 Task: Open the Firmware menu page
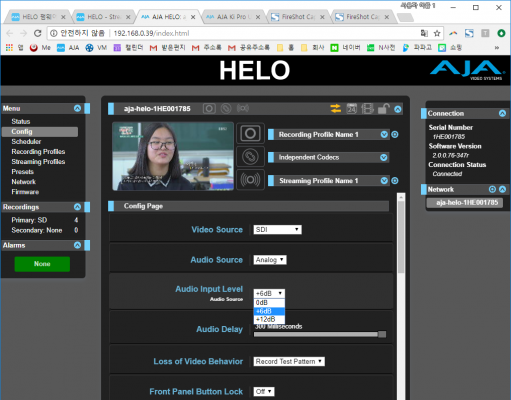coord(25,192)
